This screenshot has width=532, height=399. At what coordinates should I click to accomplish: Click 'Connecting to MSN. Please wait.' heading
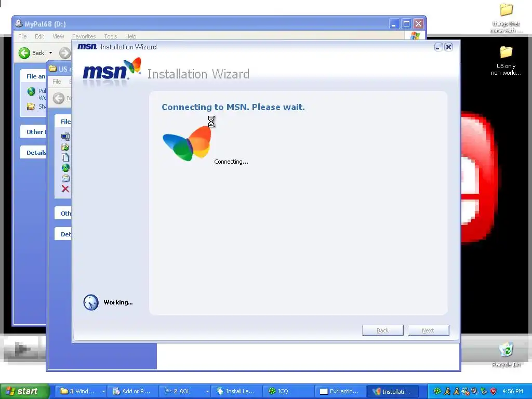[233, 107]
